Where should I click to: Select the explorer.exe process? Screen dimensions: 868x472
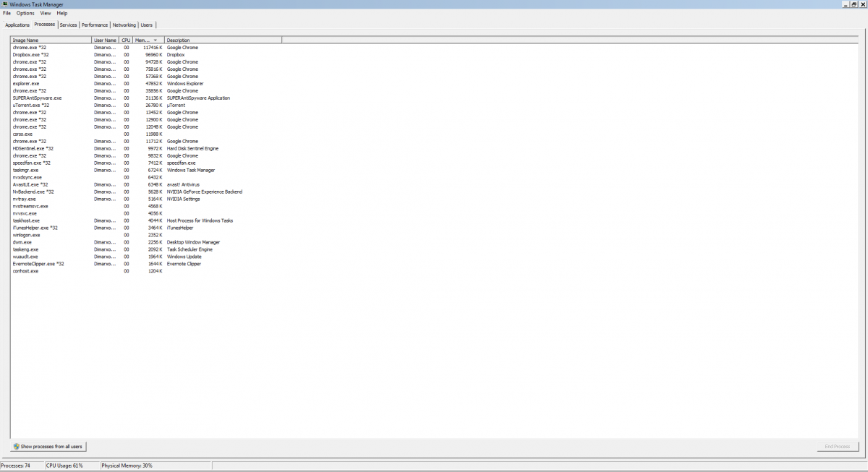pos(146,84)
